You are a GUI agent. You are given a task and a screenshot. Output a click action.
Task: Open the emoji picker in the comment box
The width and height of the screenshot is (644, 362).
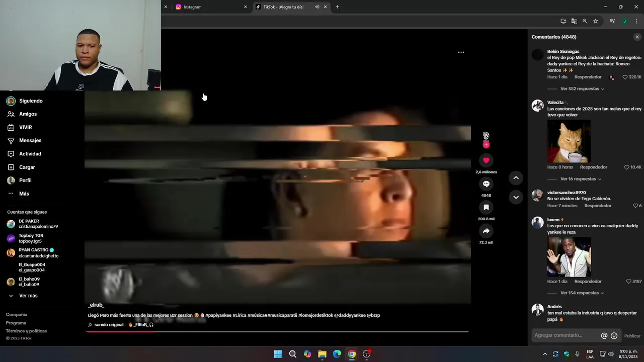point(614,336)
